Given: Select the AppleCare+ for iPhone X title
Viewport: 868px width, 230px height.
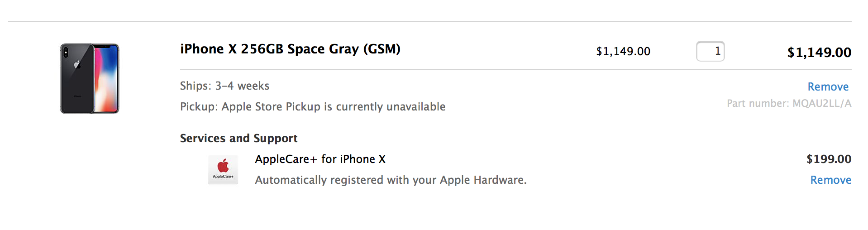Looking at the screenshot, I should (320, 159).
